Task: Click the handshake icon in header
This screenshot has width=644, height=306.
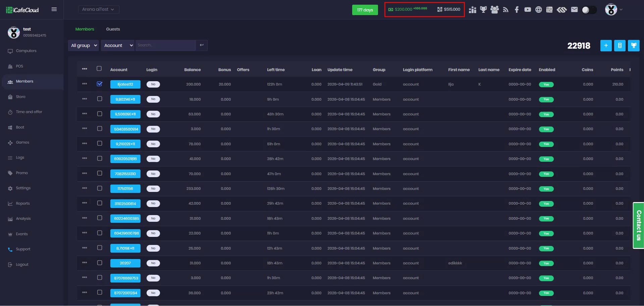Action: [x=562, y=10]
